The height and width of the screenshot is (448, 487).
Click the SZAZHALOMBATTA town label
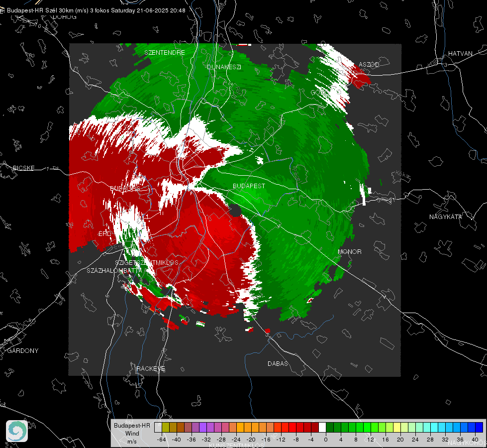click(x=114, y=270)
